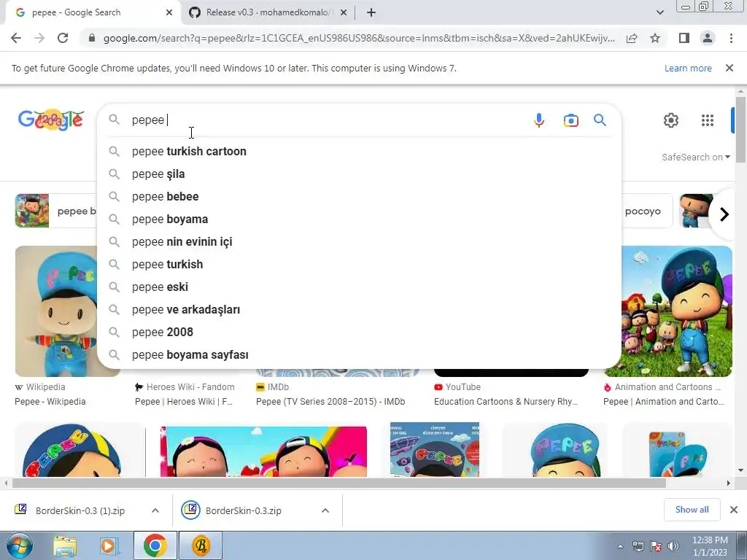The width and height of the screenshot is (747, 560).
Task: Choose suggestion pepee boyama sayfası
Action: [359, 355]
